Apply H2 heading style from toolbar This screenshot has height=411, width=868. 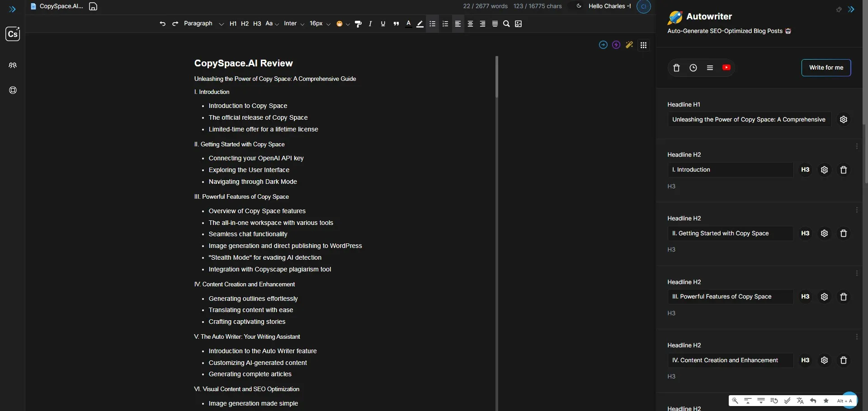pyautogui.click(x=245, y=24)
